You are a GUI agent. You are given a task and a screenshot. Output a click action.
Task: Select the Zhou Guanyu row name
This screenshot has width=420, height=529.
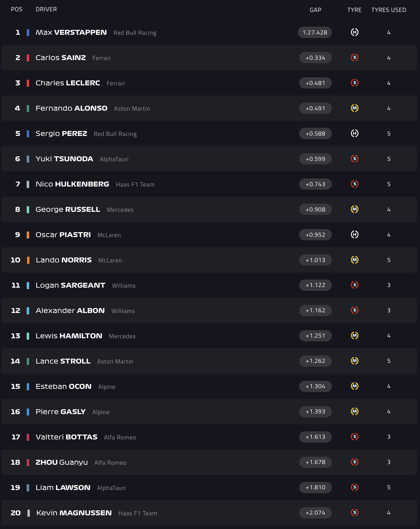pyautogui.click(x=61, y=462)
